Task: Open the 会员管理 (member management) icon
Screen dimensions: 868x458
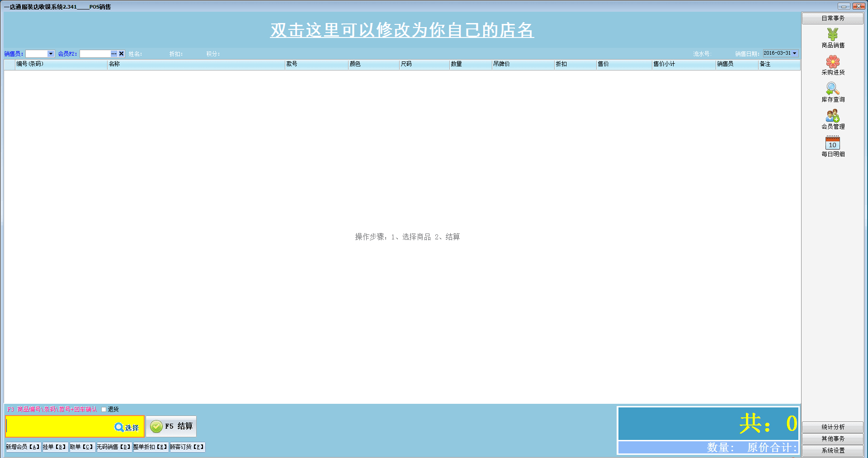Action: [832, 116]
